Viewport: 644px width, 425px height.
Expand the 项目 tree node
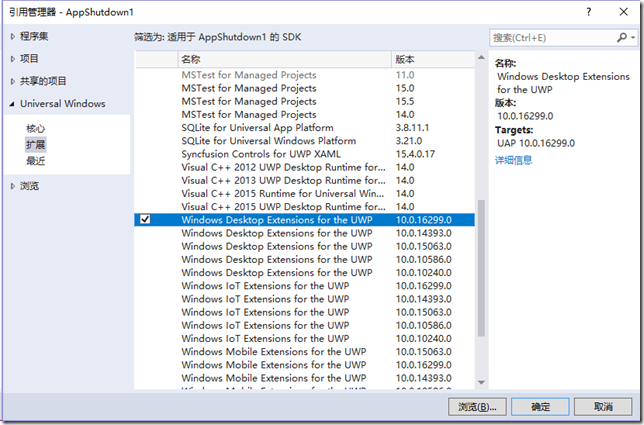[13, 59]
